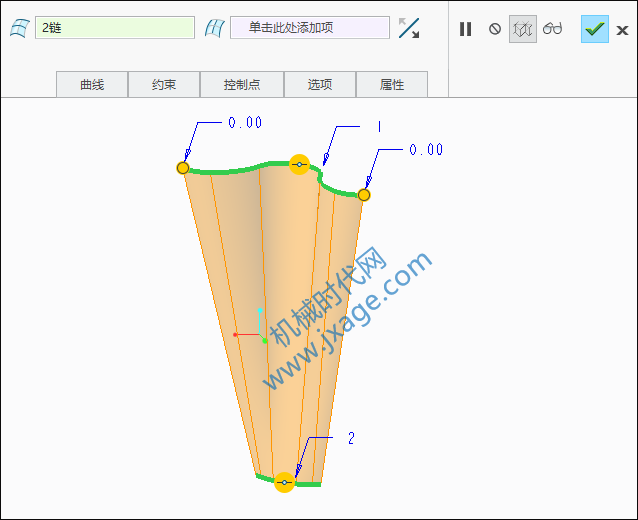Click the left 0.00 dimension value
The image size is (638, 520).
coord(245,122)
